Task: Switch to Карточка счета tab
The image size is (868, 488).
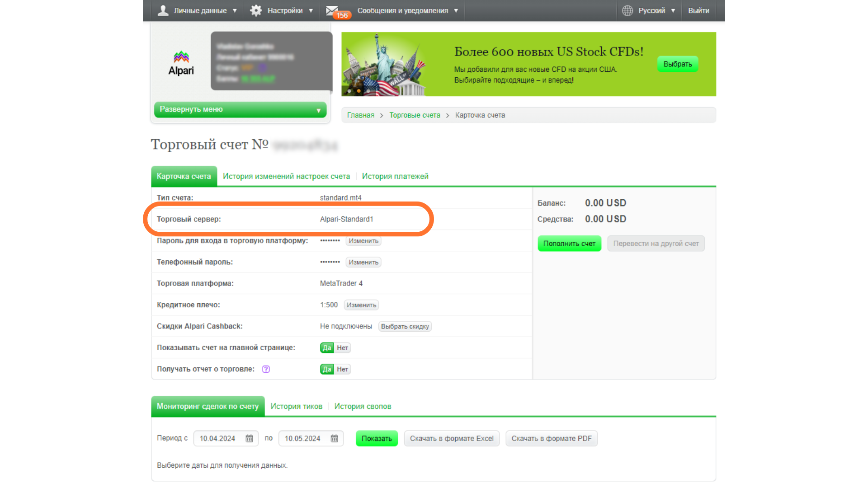Action: 184,176
